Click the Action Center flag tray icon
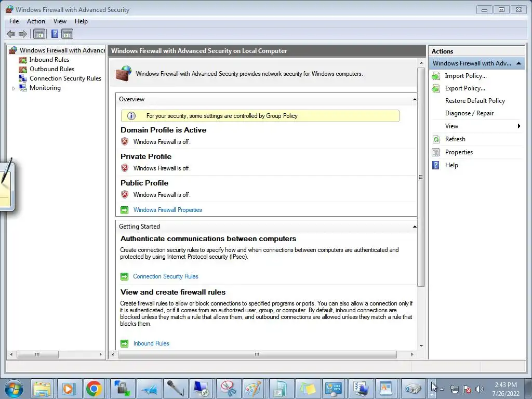 click(467, 389)
